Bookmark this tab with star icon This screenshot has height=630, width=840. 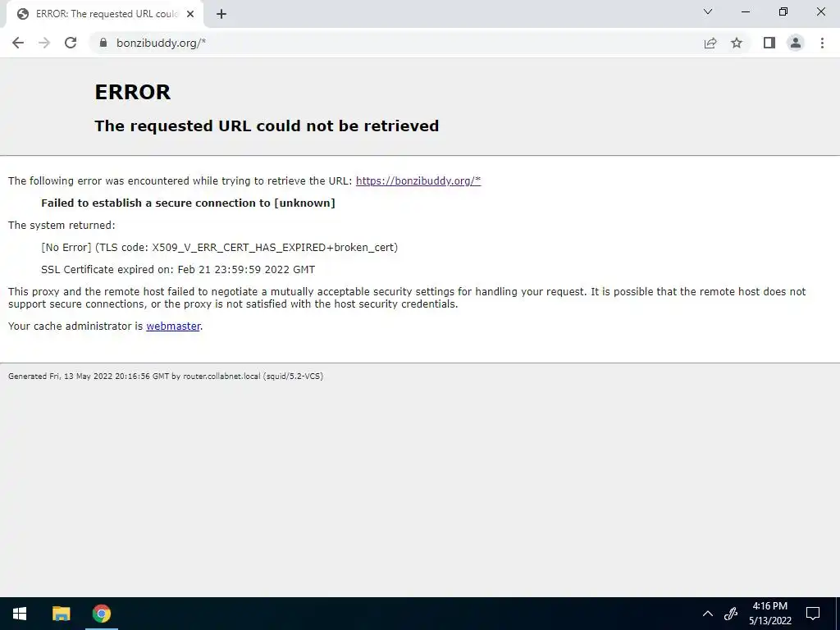737,43
